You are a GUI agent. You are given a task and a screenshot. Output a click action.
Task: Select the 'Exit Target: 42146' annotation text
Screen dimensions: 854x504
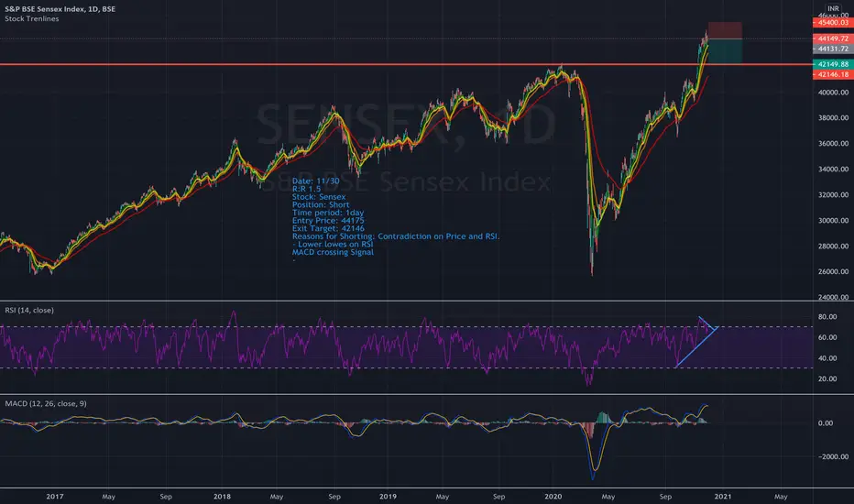328,228
